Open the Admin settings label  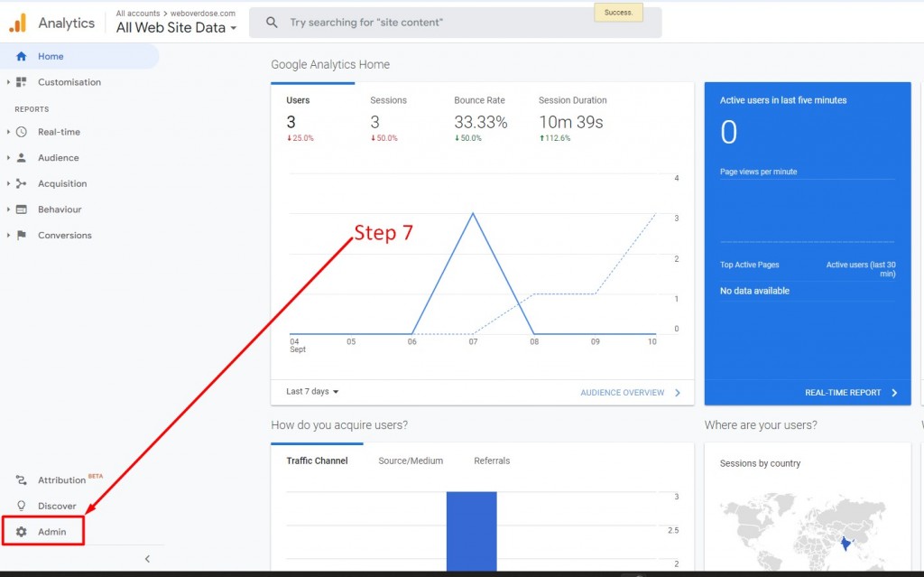click(x=51, y=532)
